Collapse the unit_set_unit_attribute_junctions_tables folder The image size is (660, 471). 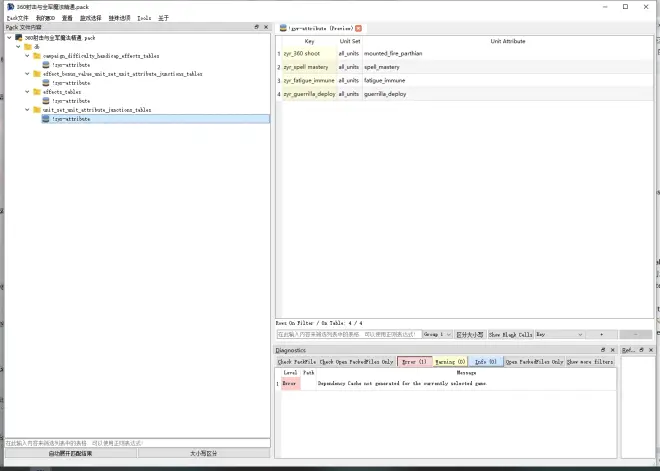[x=28, y=110]
